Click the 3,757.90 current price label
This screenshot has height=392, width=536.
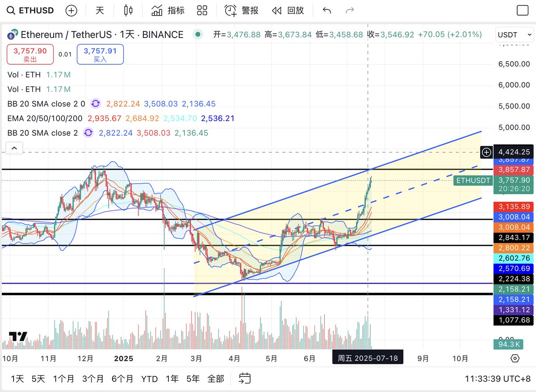514,180
